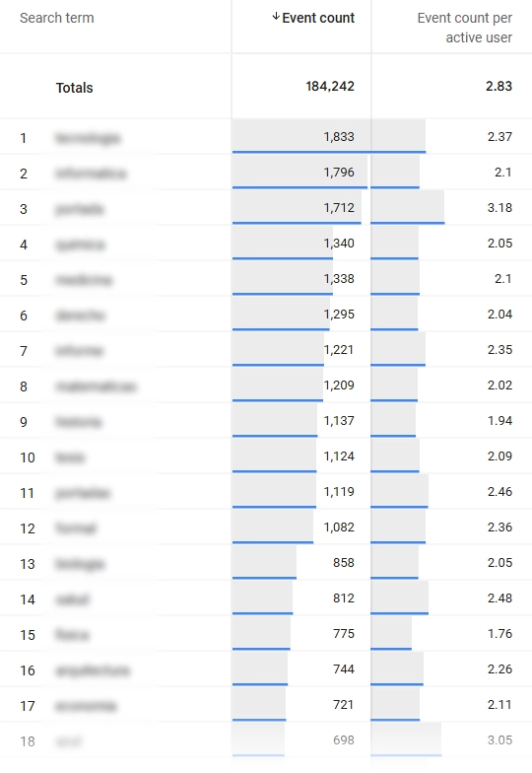Click the 1,119 event count cell
532x773 pixels.
tap(339, 491)
